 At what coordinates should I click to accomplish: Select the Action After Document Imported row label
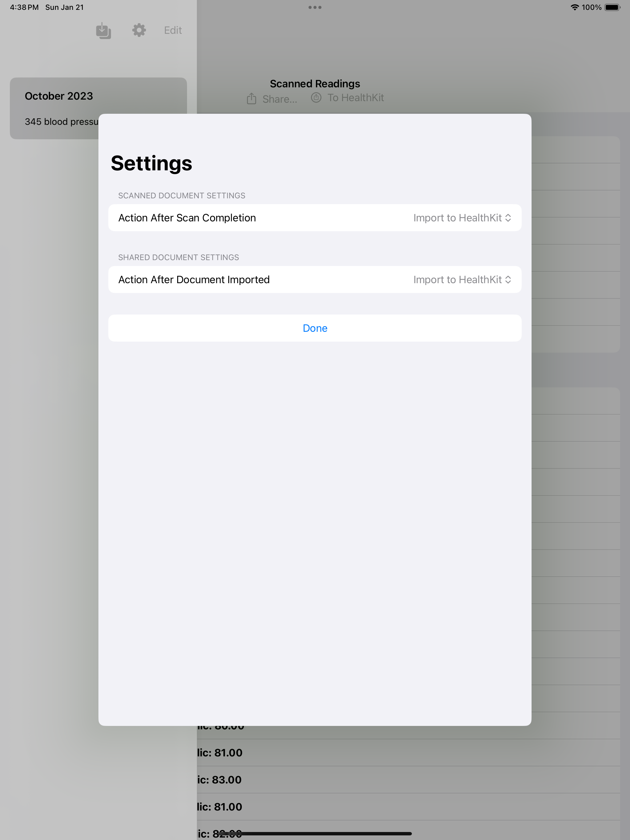coord(194,279)
